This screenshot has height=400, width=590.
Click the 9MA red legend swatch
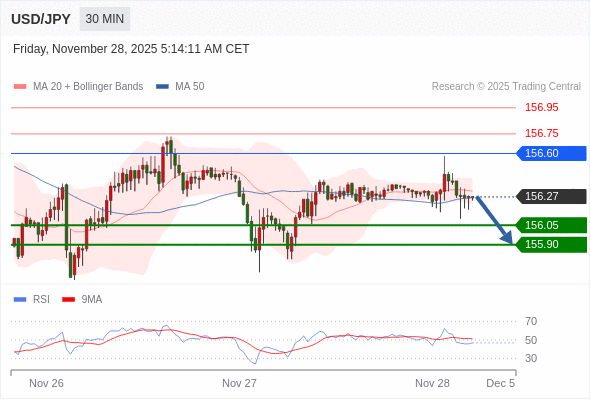point(68,300)
